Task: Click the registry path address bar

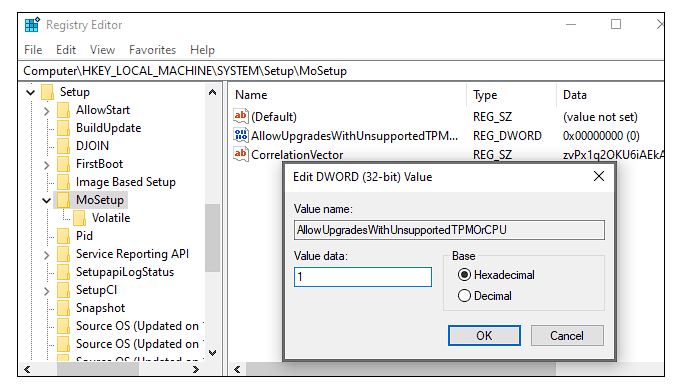Action: point(341,71)
